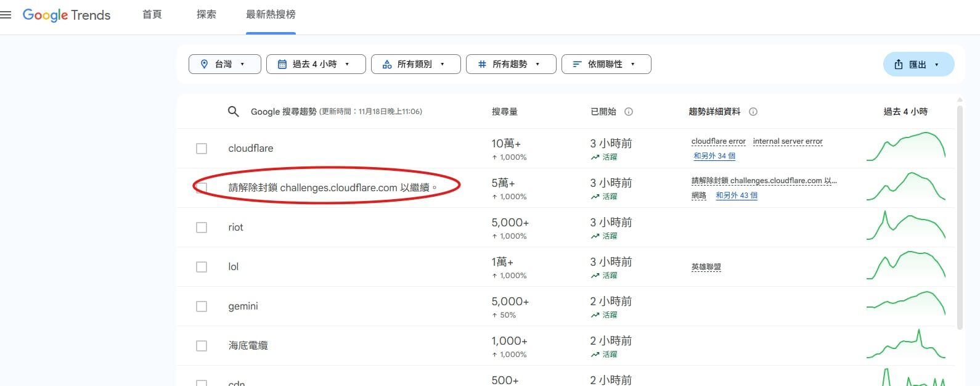Open the 台灣 location dropdown
980x386 pixels.
tap(225, 64)
